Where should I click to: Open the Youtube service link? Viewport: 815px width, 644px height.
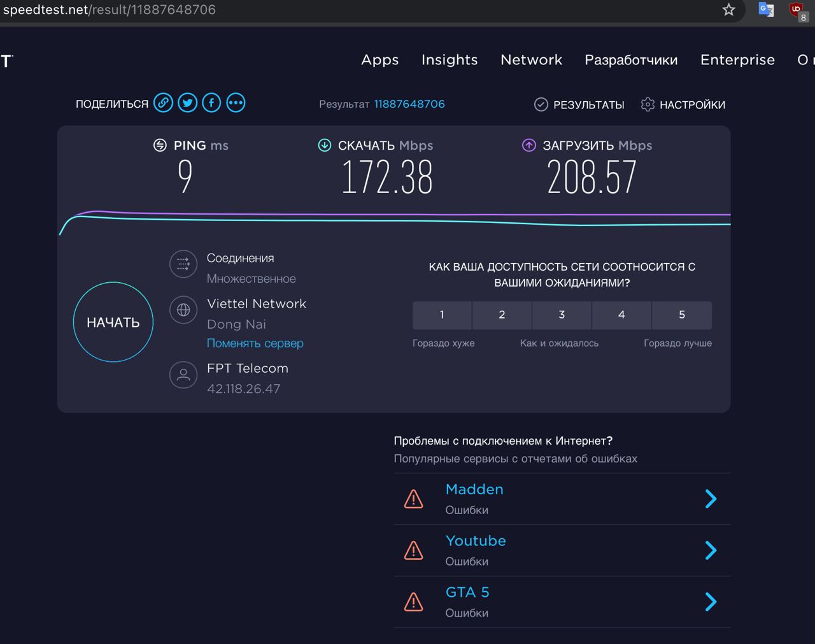(476, 541)
